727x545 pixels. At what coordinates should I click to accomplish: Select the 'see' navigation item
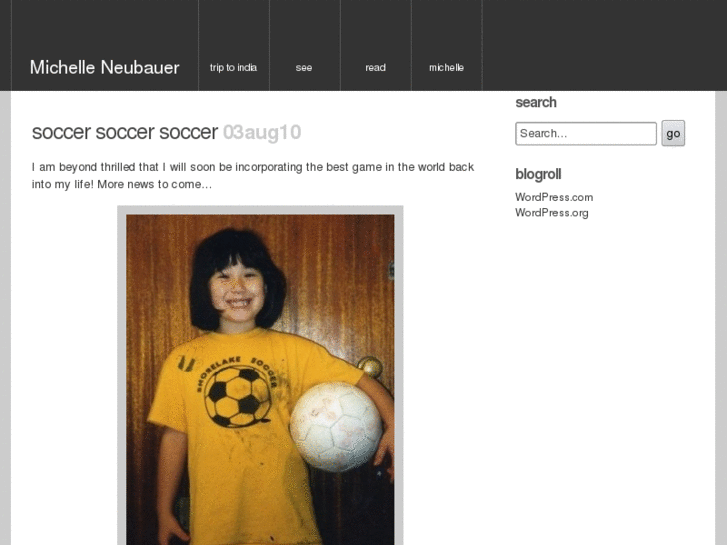(x=304, y=68)
